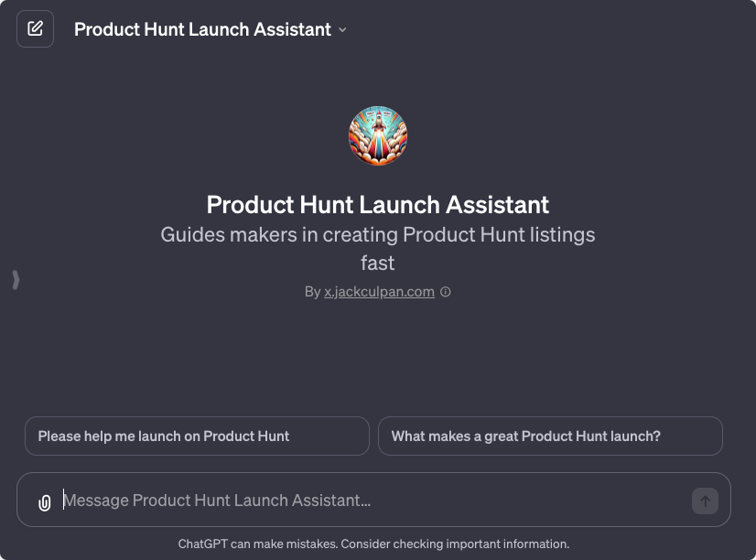This screenshot has width=756, height=560.
Task: Click 'Please help me launch on Product Hunt'
Action: pyautogui.click(x=197, y=436)
